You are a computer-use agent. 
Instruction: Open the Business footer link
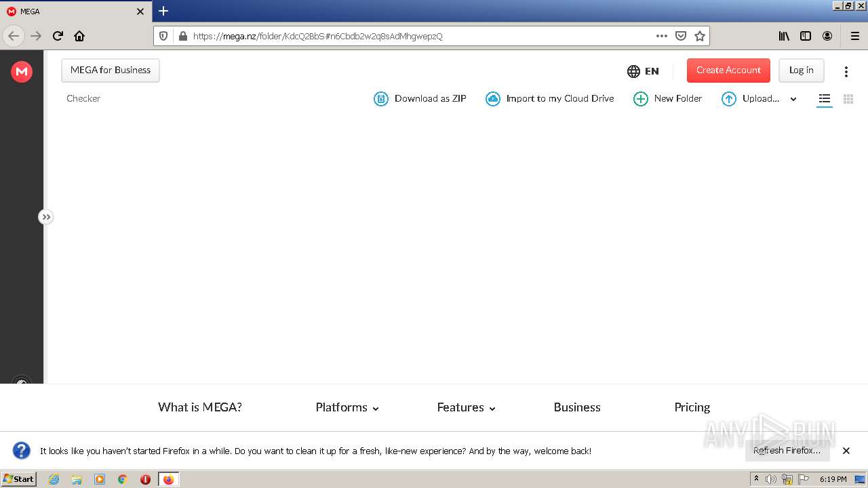(x=577, y=407)
